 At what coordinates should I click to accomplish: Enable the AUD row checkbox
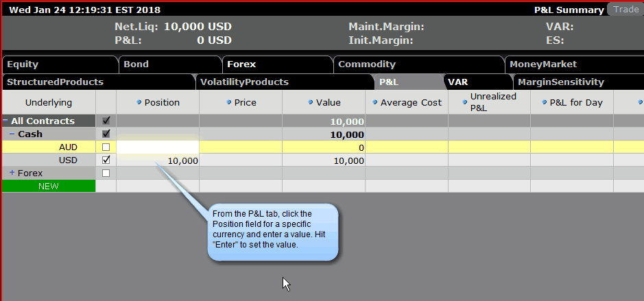click(x=106, y=147)
